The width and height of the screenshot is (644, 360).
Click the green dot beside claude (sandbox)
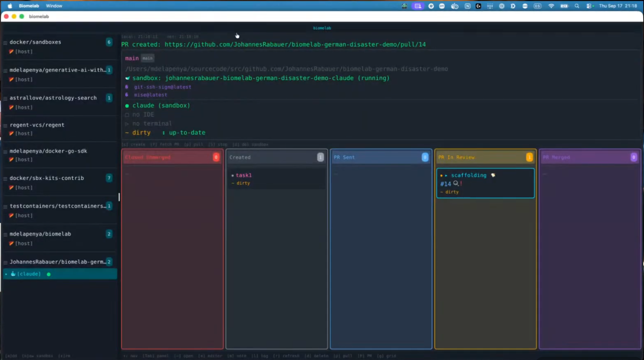(x=127, y=106)
